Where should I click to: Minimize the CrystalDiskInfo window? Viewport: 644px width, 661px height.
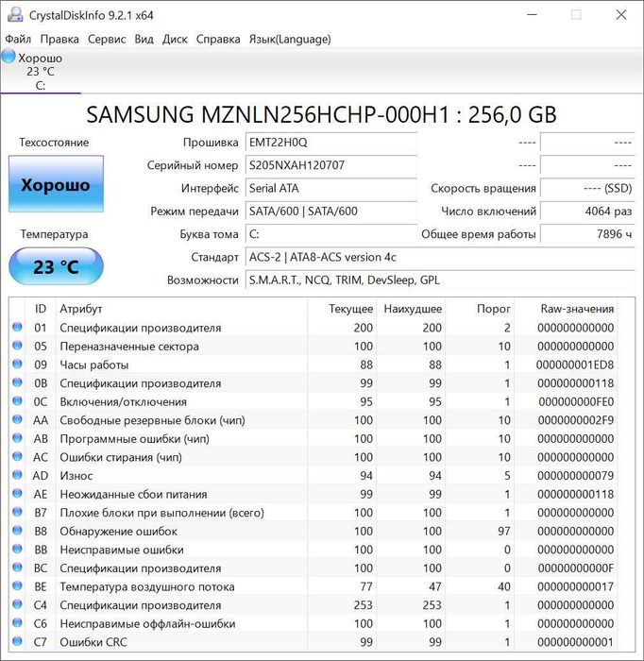tap(533, 15)
